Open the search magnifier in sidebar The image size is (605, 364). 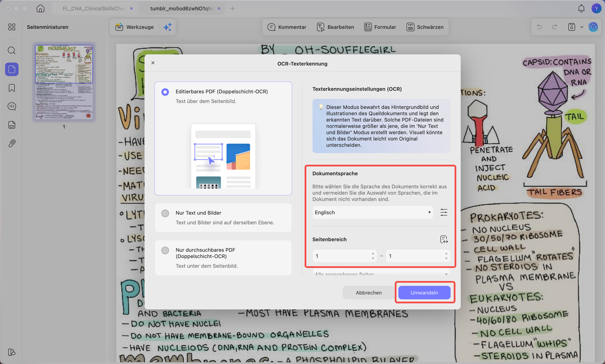pos(12,51)
